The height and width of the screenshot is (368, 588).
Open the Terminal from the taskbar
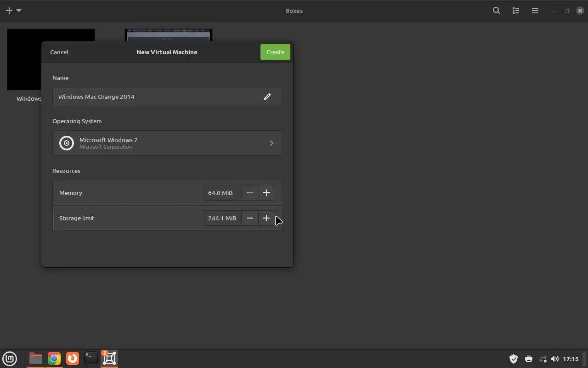click(90, 358)
